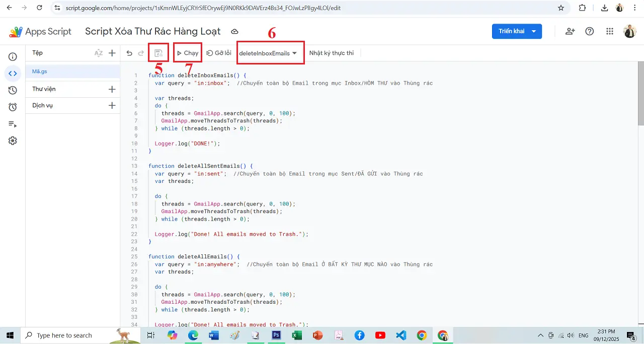The image size is (644, 344).
Task: Click the volume icon in system tray
Action: click(570, 335)
